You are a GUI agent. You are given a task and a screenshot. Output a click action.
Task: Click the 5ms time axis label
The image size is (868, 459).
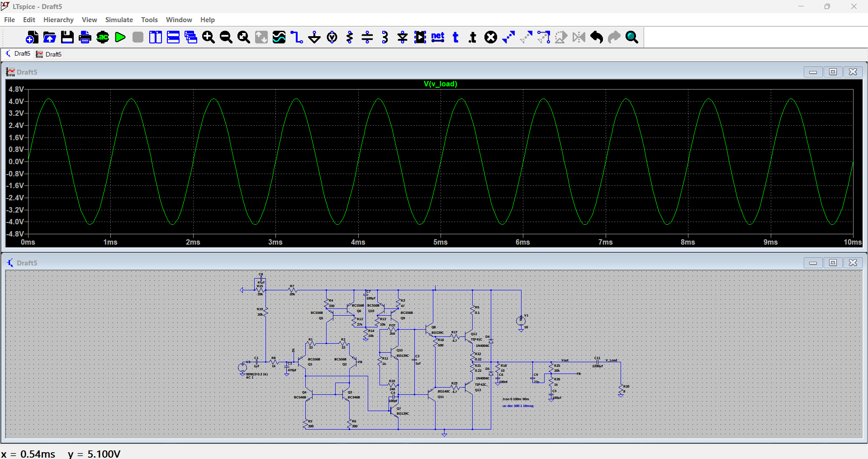[440, 242]
